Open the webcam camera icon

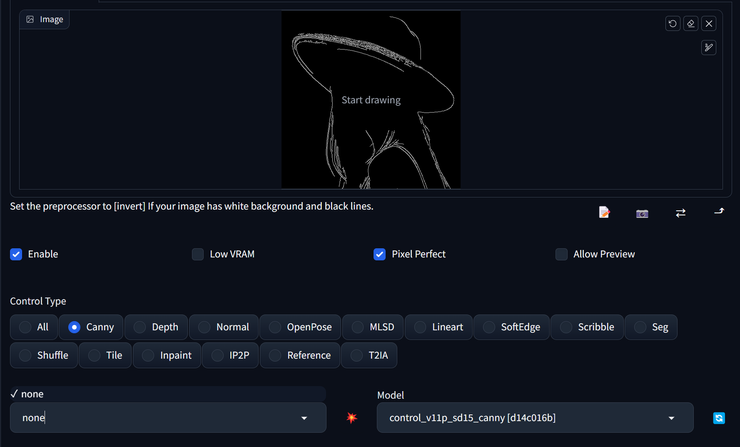(642, 214)
